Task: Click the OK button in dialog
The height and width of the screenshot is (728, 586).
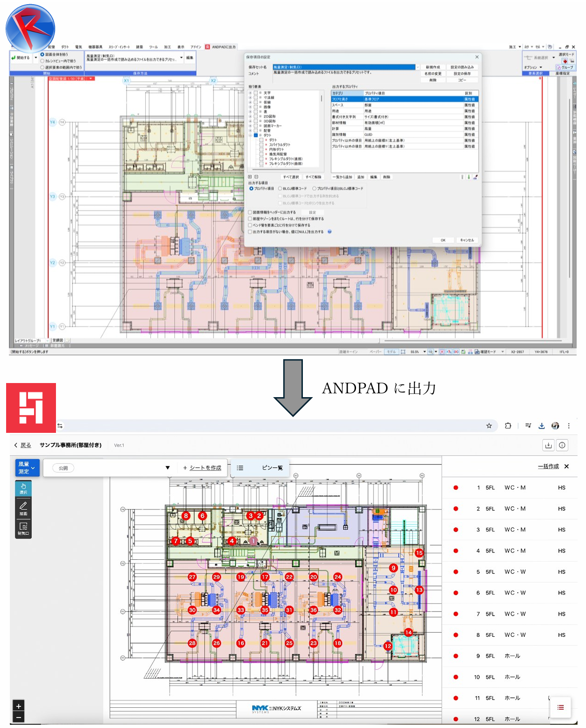Action: (x=443, y=240)
